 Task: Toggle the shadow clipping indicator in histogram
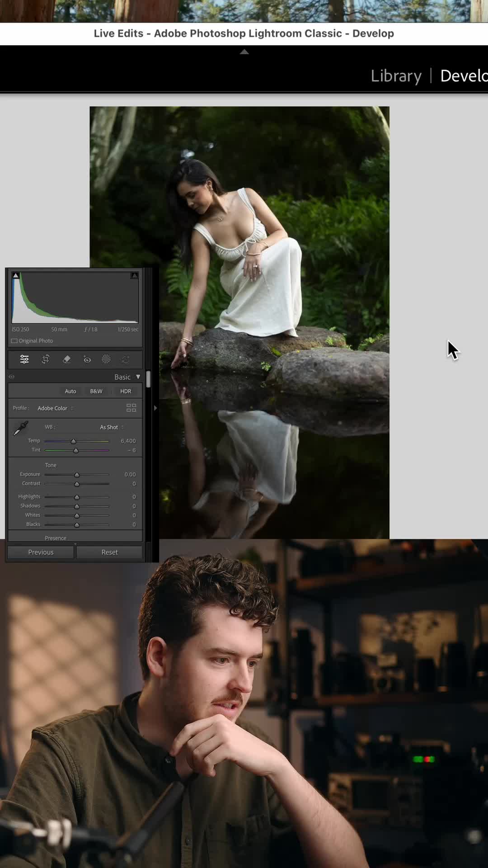point(16,275)
